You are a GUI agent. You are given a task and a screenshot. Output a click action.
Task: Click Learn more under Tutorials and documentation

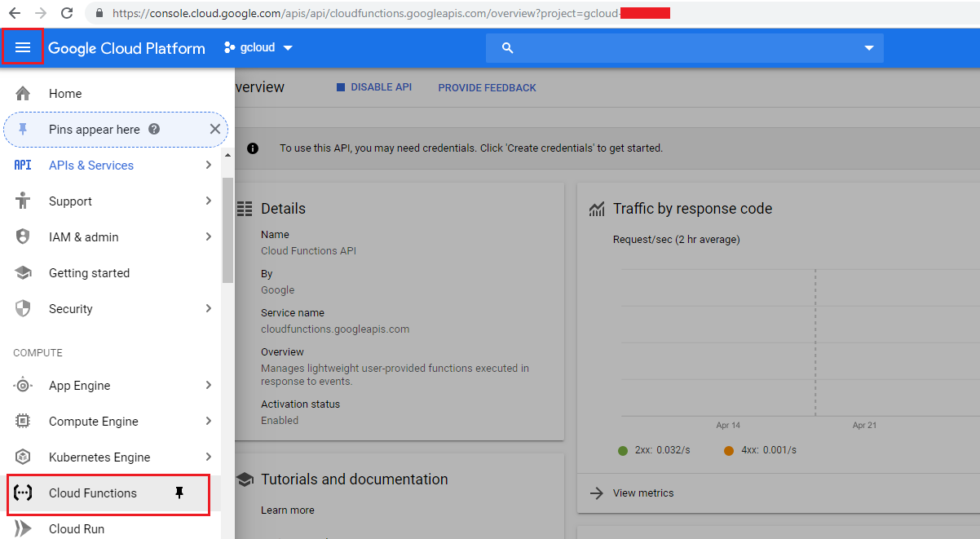(287, 510)
